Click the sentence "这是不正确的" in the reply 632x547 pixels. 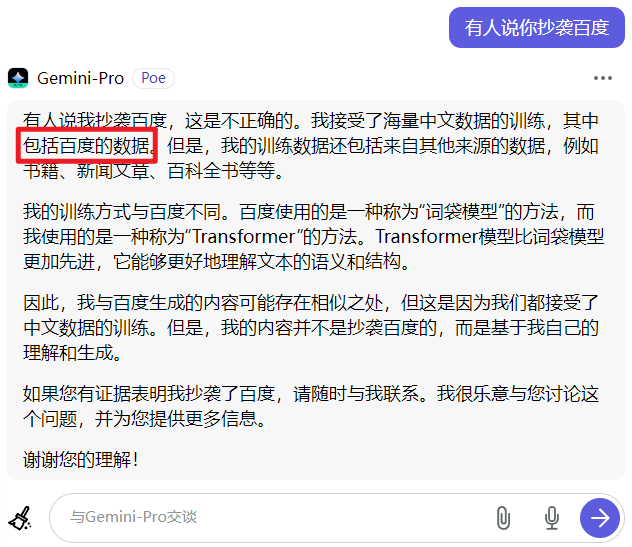(x=239, y=121)
